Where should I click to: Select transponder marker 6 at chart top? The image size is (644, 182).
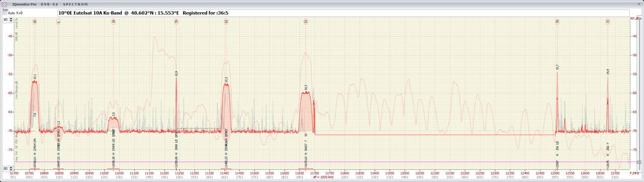pos(58,22)
